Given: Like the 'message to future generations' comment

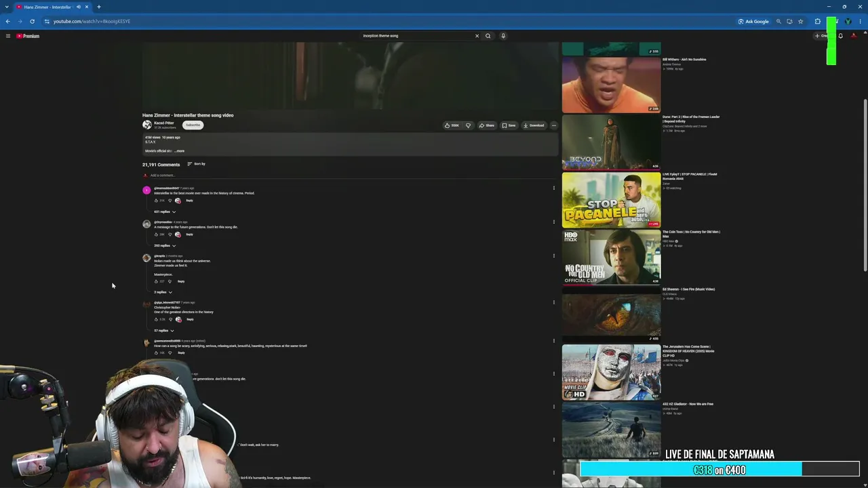Looking at the screenshot, I should (157, 235).
